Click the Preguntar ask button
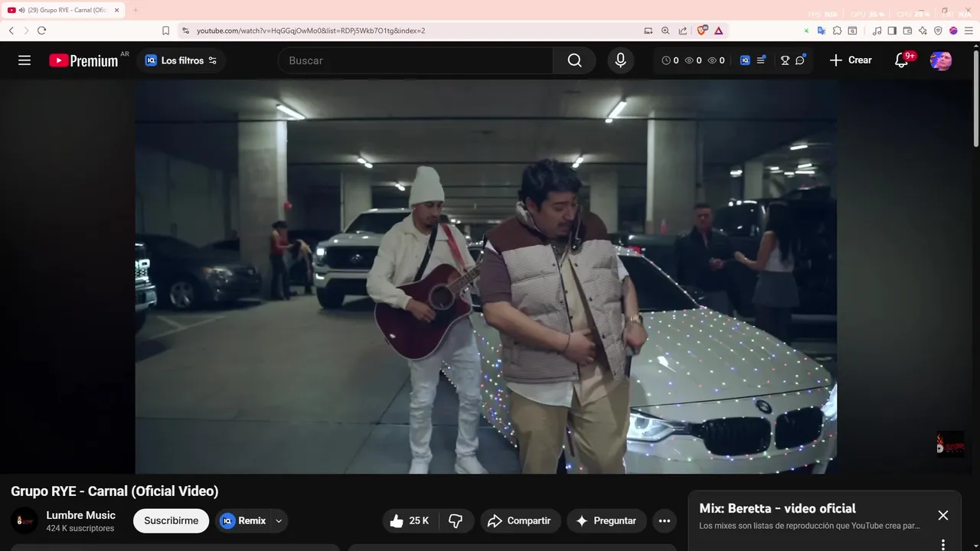This screenshot has width=980, height=551. click(x=606, y=521)
